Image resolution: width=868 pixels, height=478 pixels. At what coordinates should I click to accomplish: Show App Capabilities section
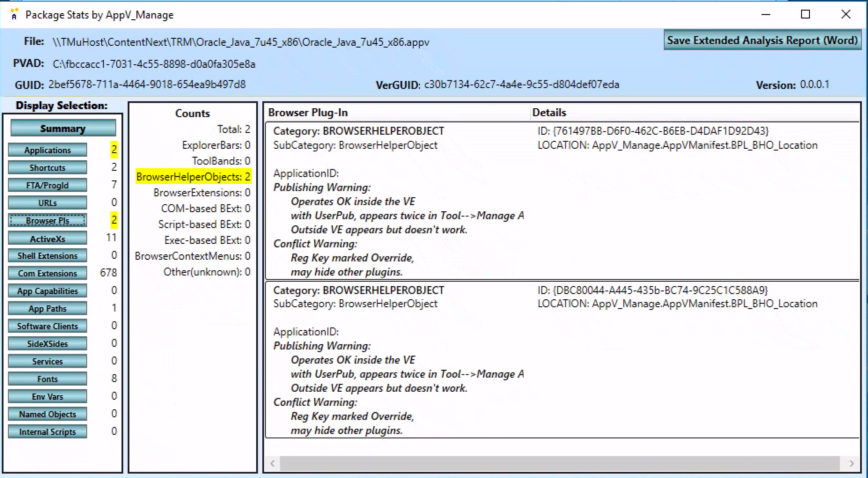[48, 290]
